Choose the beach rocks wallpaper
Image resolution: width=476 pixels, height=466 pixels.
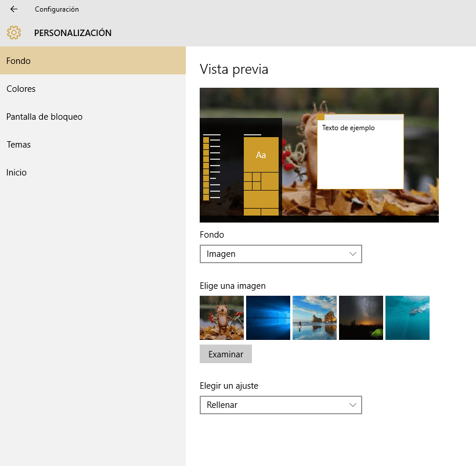tap(315, 318)
